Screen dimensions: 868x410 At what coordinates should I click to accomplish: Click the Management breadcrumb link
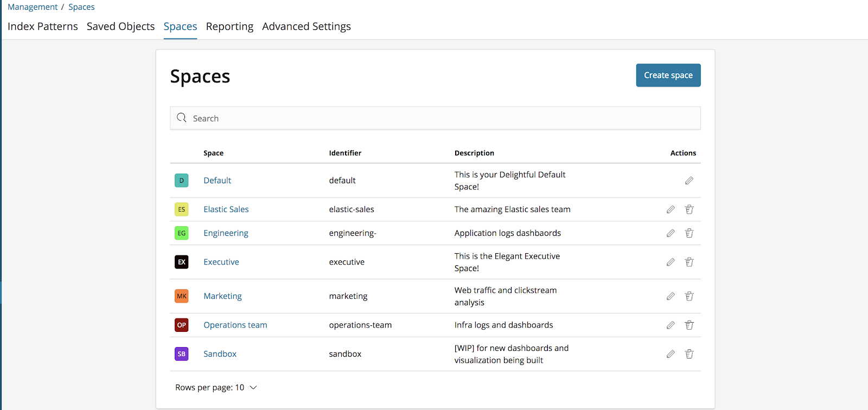point(33,7)
